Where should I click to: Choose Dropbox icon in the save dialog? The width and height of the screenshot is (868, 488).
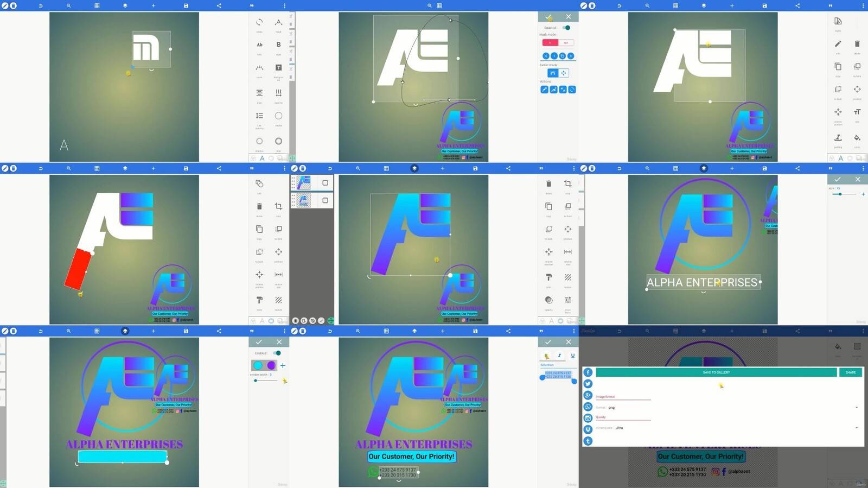click(588, 429)
